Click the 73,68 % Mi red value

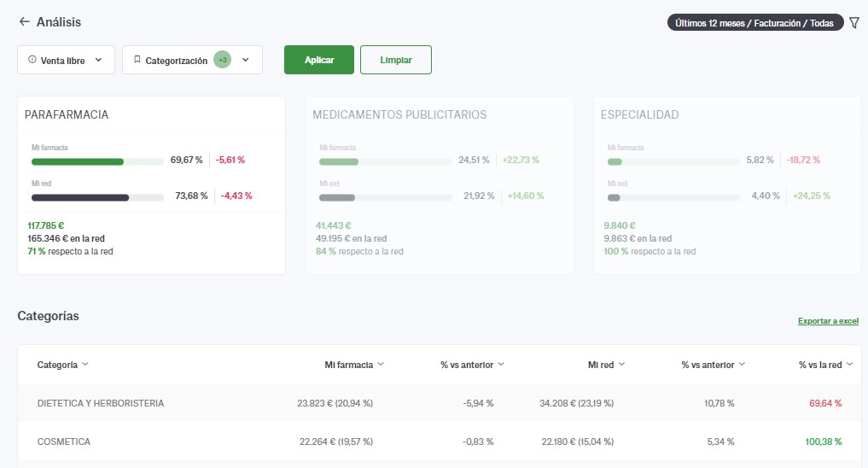tap(191, 196)
